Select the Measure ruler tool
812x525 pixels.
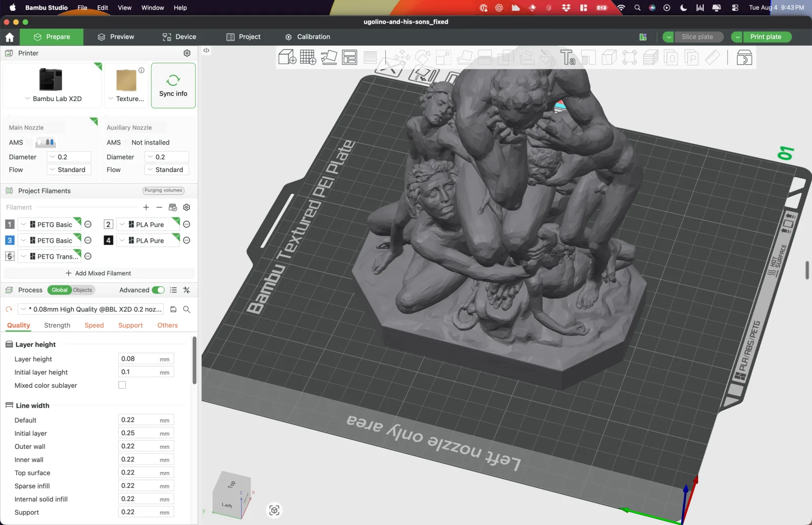tap(713, 57)
